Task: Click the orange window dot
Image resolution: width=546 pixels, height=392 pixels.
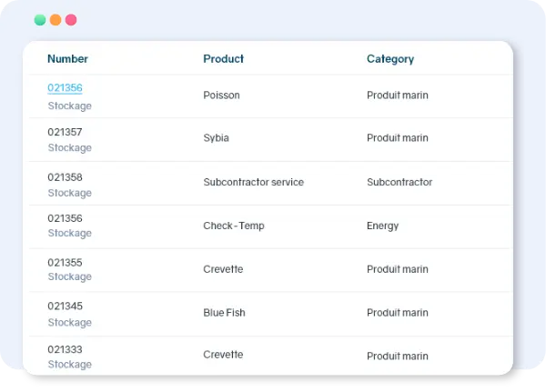Action: [56, 19]
